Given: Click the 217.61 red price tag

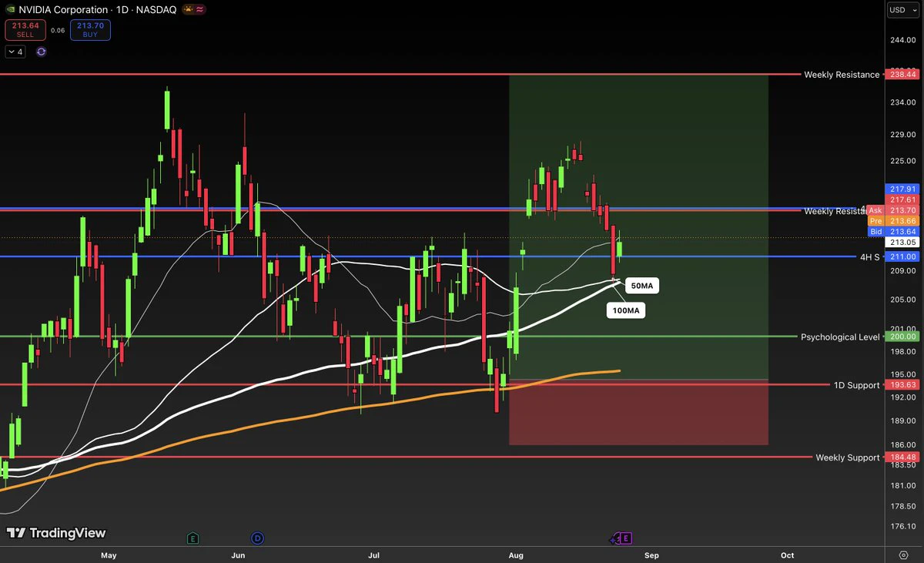Looking at the screenshot, I should 902,199.
